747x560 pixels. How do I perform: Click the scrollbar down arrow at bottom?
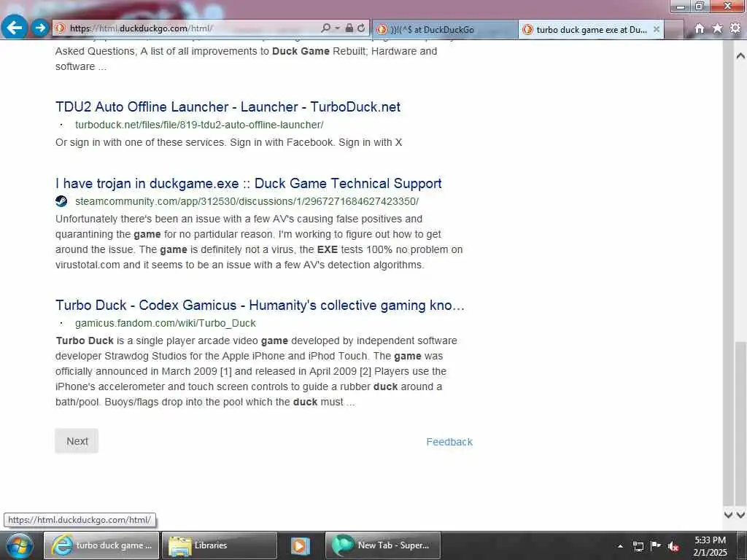point(740,515)
